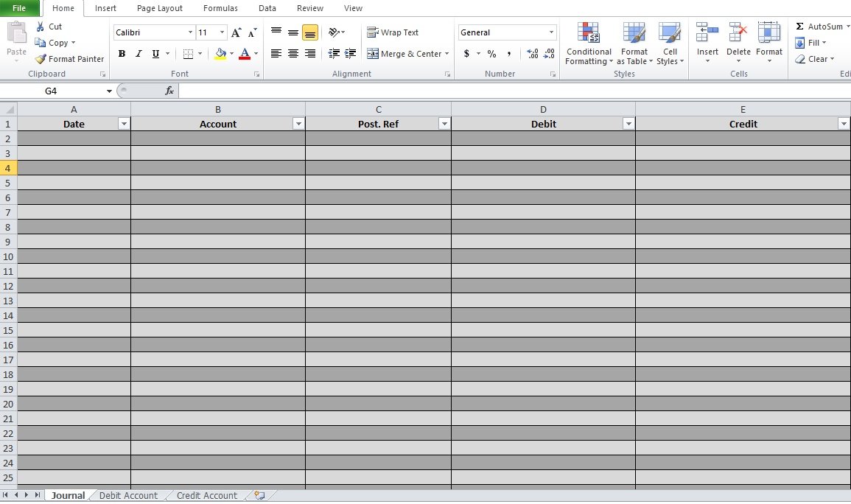Decrease font size with Shrink Font icon

coord(253,32)
